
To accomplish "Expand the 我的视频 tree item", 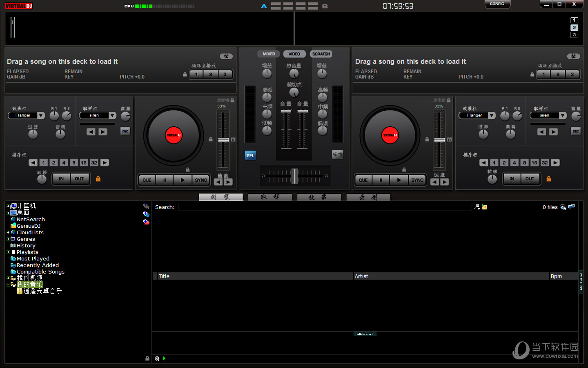I will coord(8,278).
